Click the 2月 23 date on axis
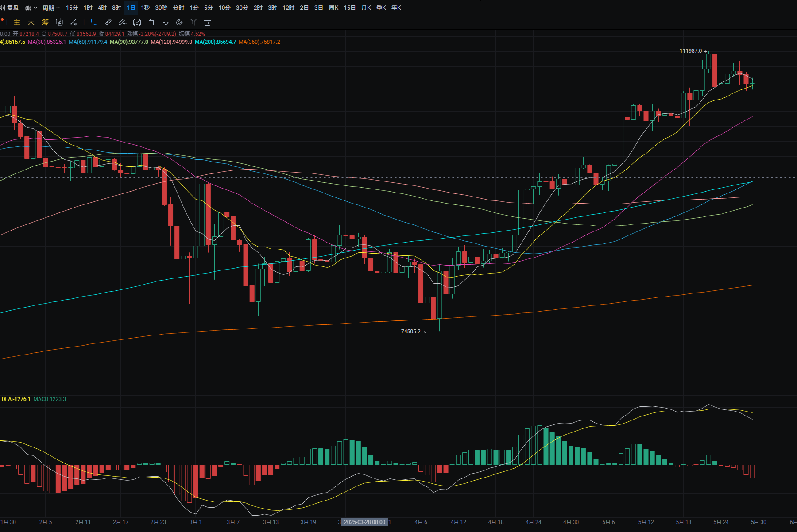 158,522
